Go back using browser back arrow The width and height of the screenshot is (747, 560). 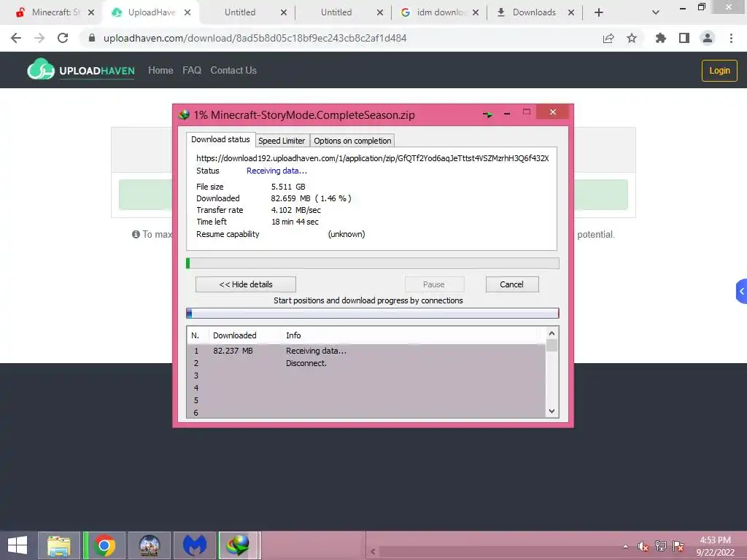(x=16, y=38)
